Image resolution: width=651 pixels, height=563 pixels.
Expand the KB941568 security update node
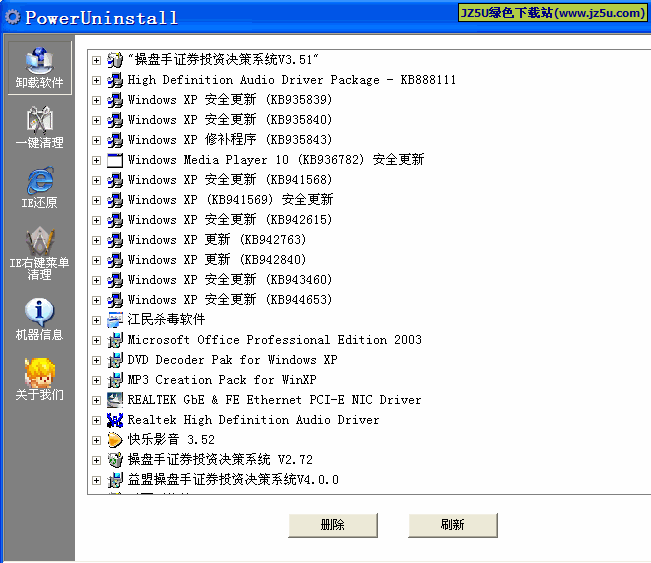coord(96,180)
